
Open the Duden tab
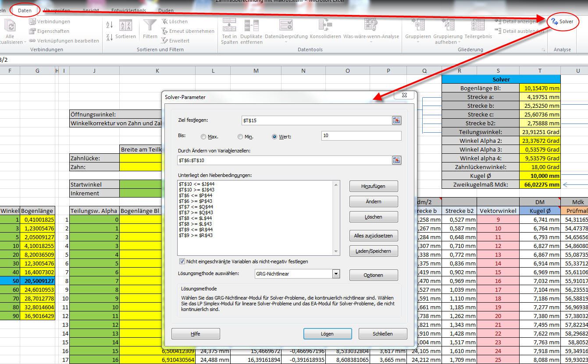tap(165, 11)
